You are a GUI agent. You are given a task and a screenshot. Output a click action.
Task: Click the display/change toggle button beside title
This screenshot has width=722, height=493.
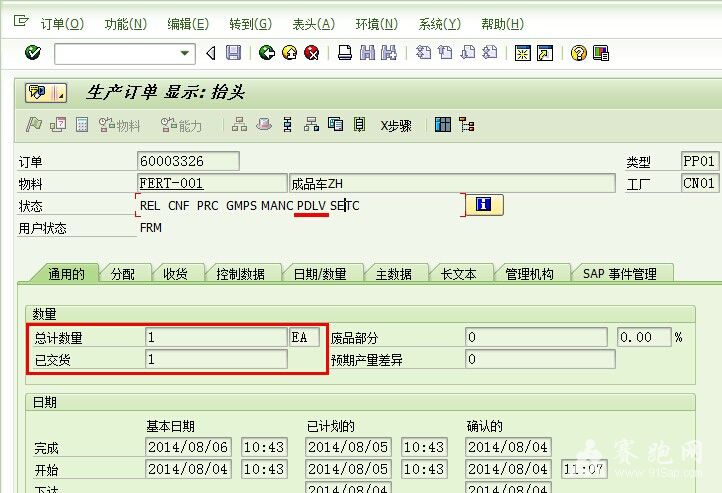(46, 93)
